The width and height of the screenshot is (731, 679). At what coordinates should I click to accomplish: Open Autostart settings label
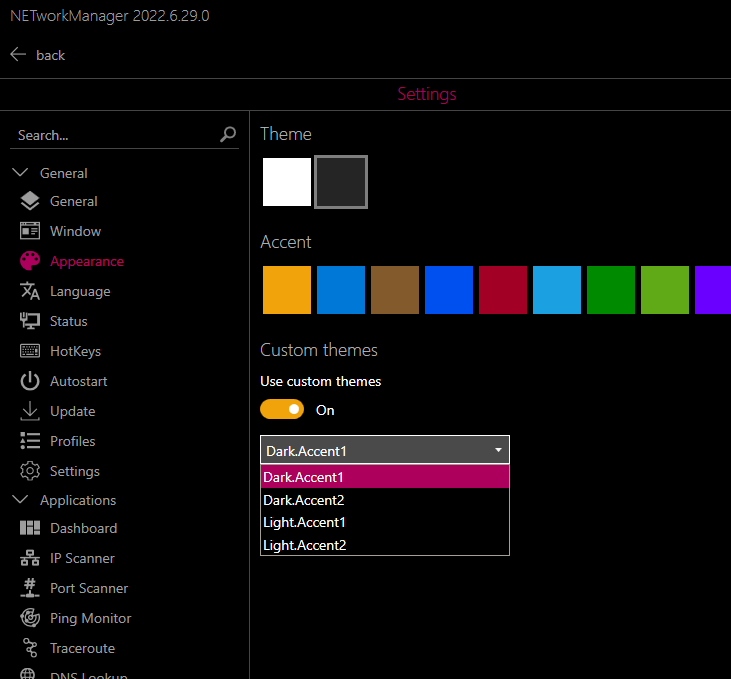click(79, 381)
